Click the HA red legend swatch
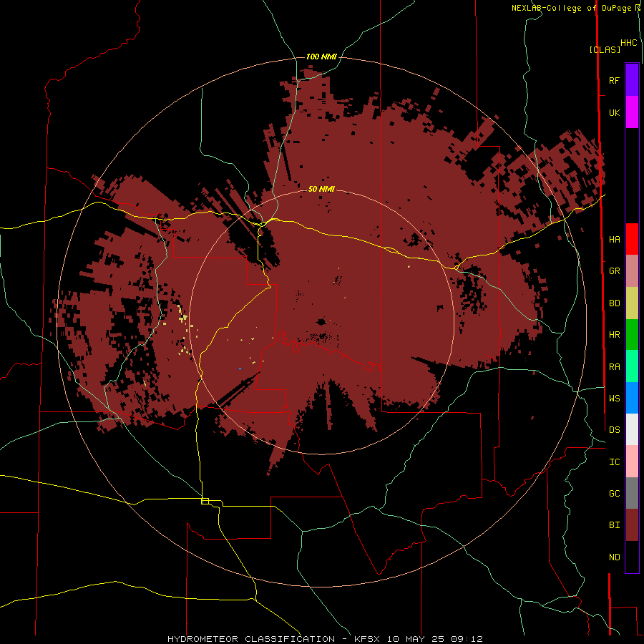644x644 pixels. (632, 239)
